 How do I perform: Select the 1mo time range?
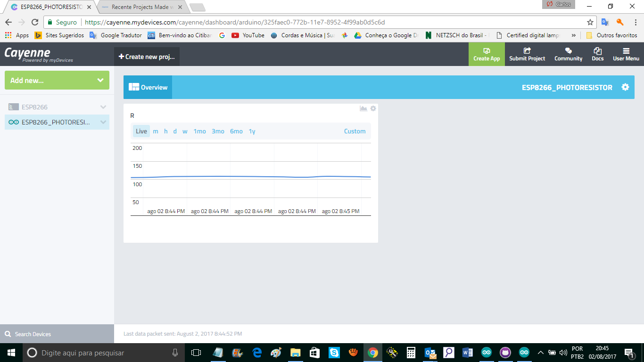click(200, 132)
